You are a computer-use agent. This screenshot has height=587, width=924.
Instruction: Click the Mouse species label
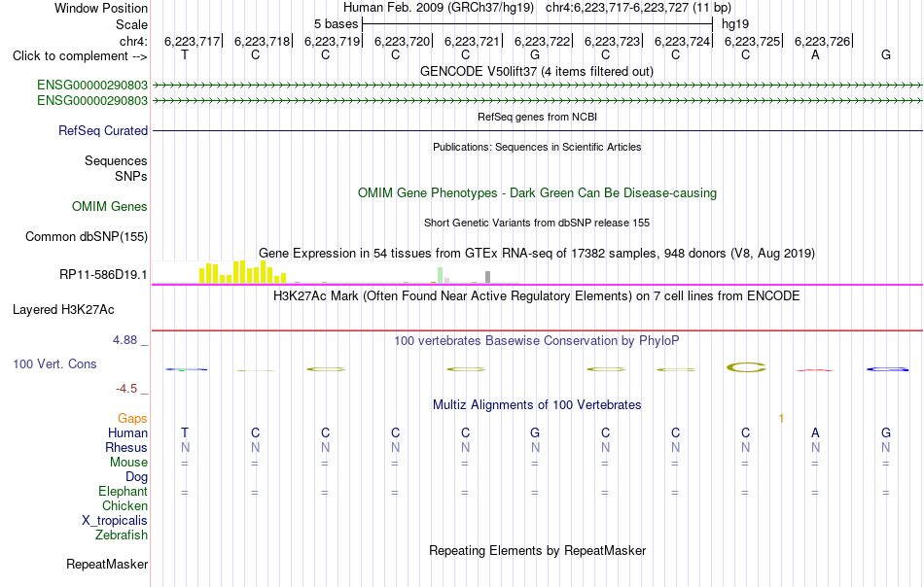[x=128, y=463]
